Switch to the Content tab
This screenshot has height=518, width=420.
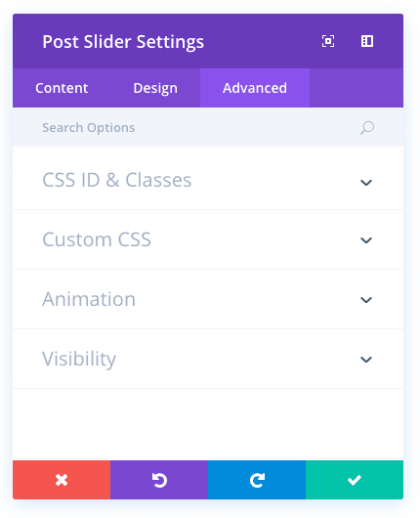pos(62,88)
